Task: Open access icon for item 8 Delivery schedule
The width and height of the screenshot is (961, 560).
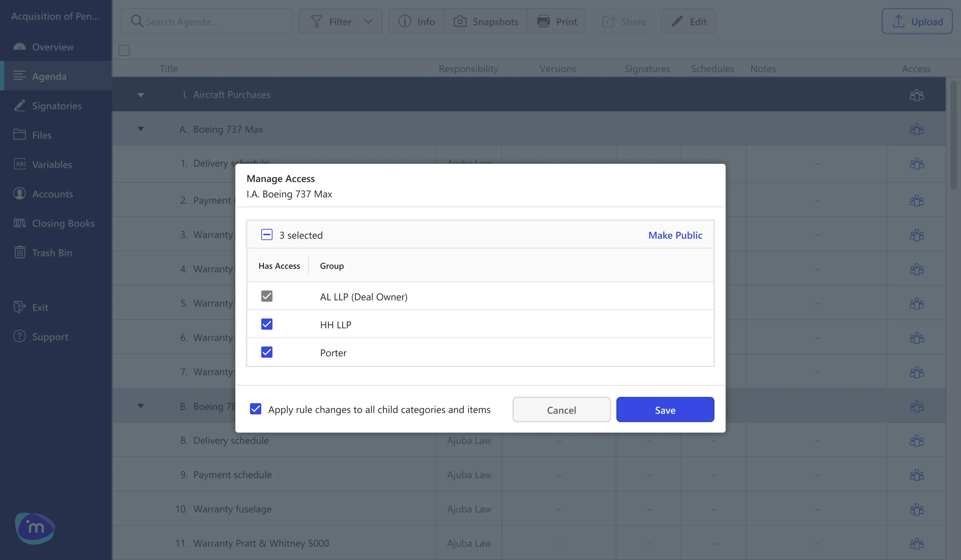Action: 917,441
